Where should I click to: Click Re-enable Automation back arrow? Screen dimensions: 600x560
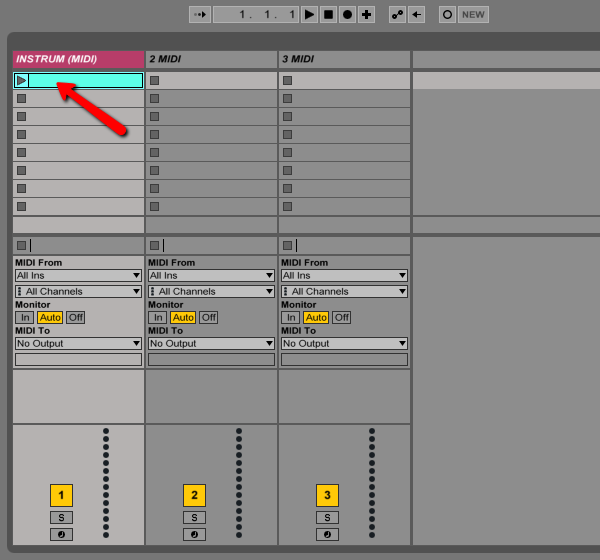[416, 15]
